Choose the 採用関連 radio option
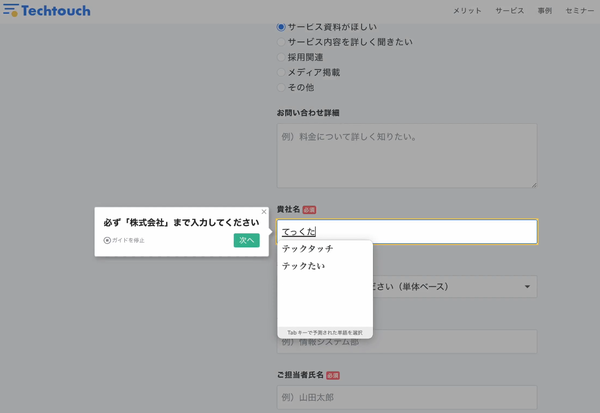Image resolution: width=600 pixels, height=413 pixels. 280,57
